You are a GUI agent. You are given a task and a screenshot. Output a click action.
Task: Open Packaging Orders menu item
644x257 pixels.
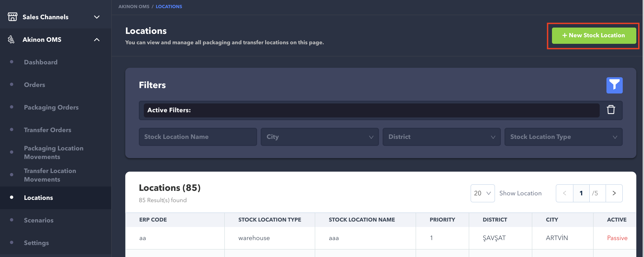51,107
